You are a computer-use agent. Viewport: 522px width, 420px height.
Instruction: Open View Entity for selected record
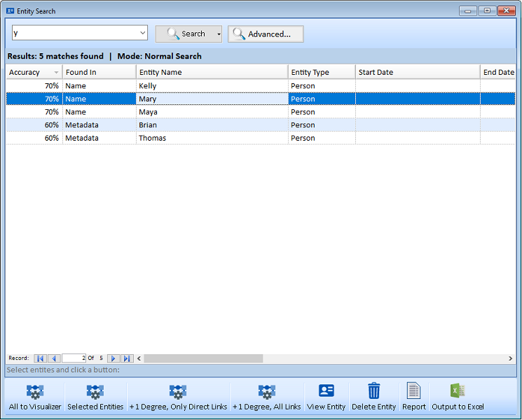pos(326,391)
